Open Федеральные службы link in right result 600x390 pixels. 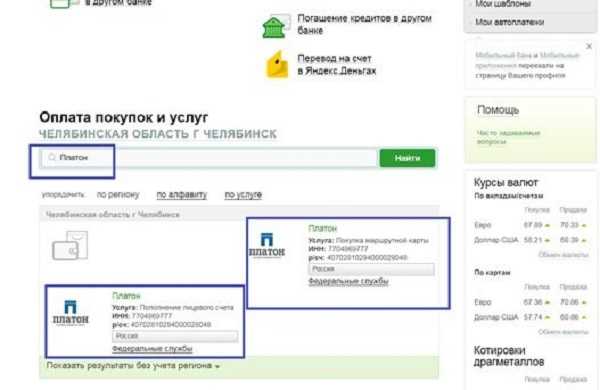pos(348,282)
